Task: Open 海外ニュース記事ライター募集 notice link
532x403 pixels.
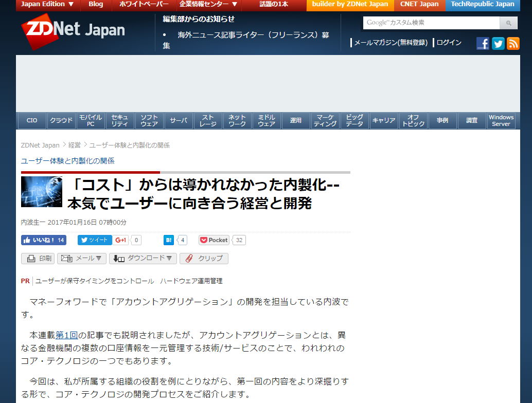Action: [x=246, y=40]
